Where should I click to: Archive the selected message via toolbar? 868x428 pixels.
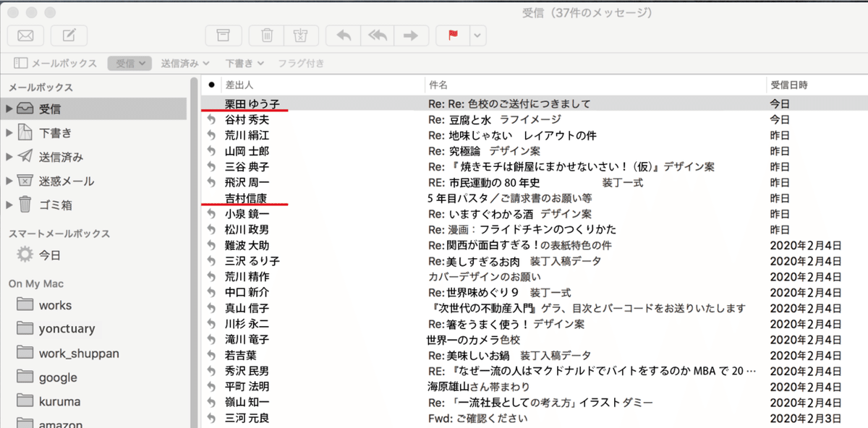(x=224, y=35)
